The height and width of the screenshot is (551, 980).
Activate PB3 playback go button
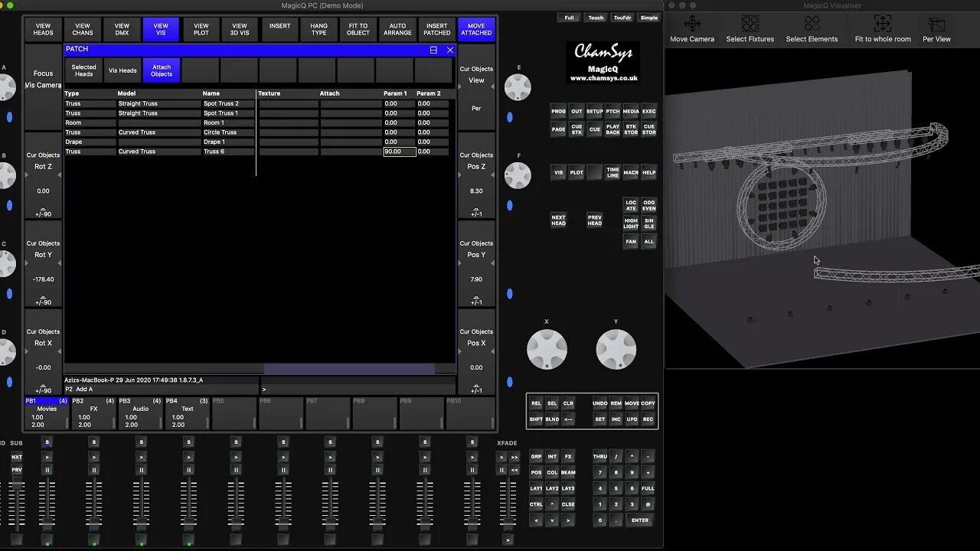tap(142, 457)
